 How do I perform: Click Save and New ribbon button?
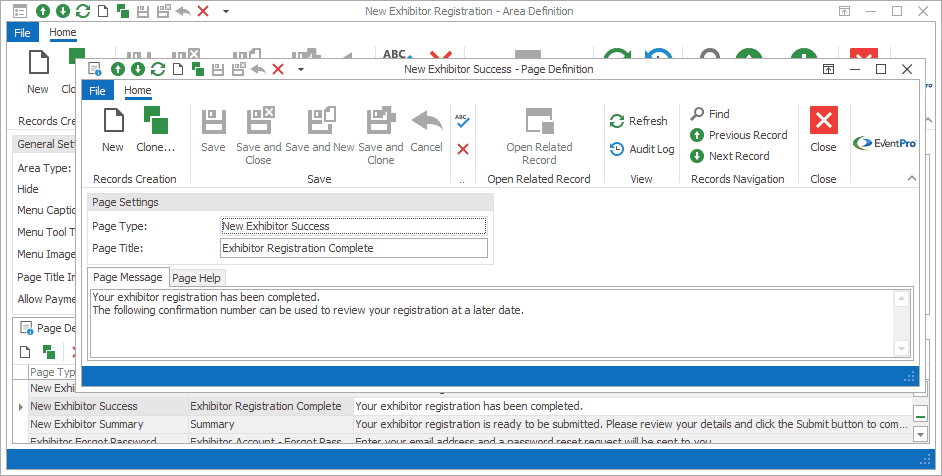pos(320,130)
